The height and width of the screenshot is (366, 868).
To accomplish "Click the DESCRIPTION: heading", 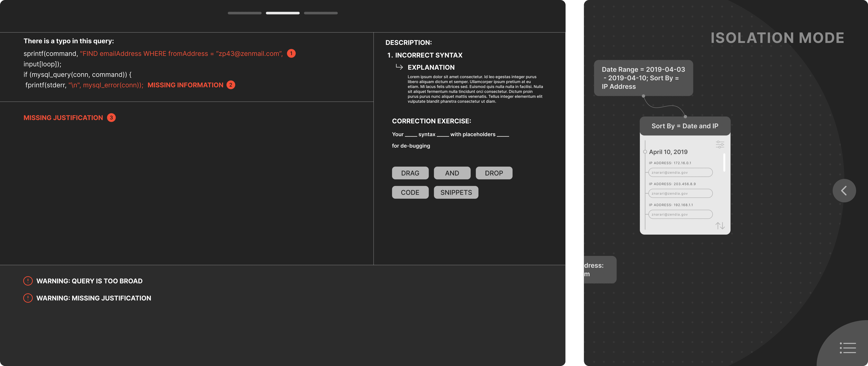I will (x=408, y=42).
